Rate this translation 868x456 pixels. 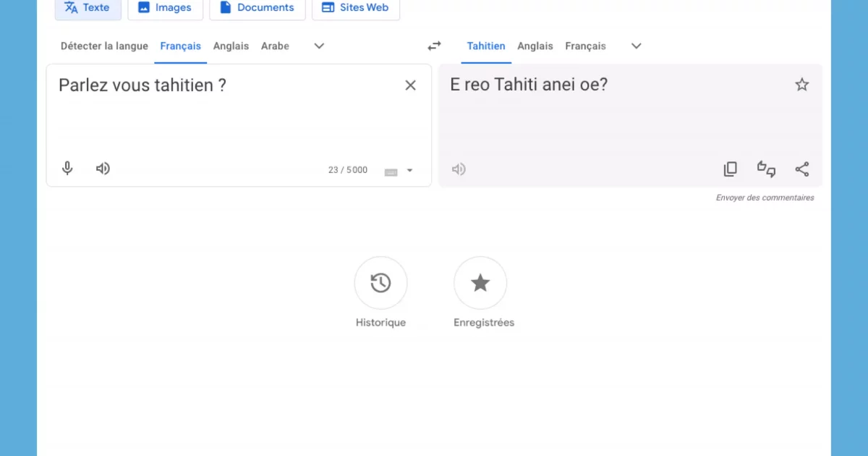(x=765, y=169)
